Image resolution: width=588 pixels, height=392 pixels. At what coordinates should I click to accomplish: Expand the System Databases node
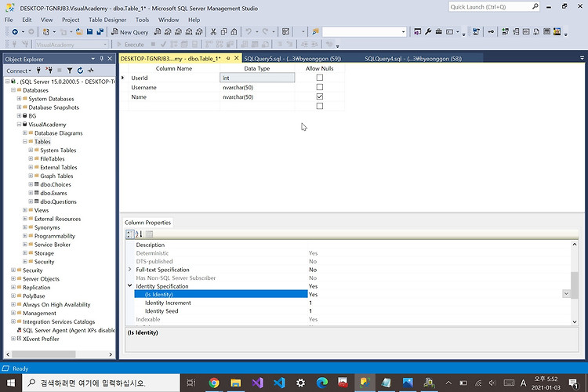tap(19, 99)
